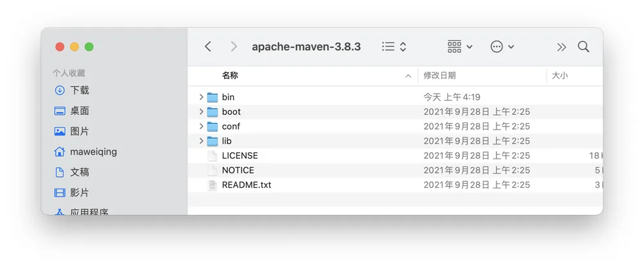644x269 pixels.
Task: Select the LICENSE file name
Action: pos(240,156)
